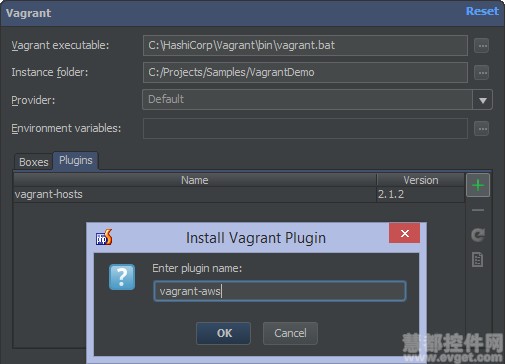This screenshot has height=364, width=505.
Task: Show the plugin license document icon
Action: click(478, 260)
